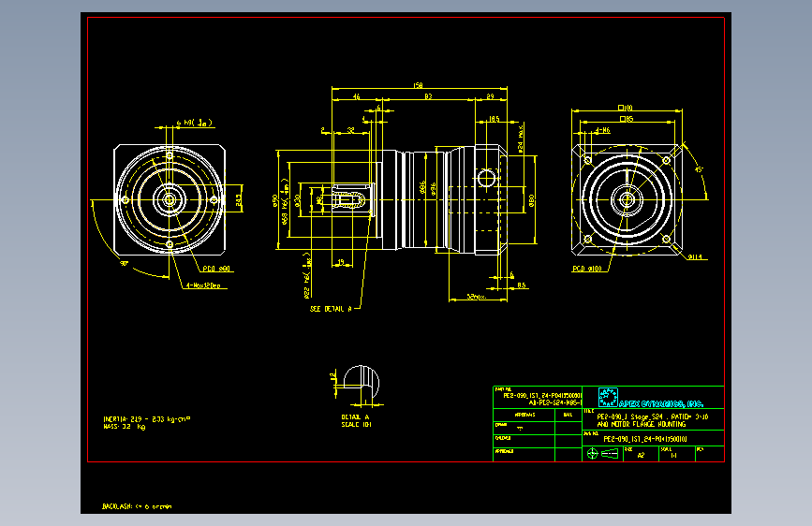
Task: Click the APEX DYNAMICS, INC. company name
Action: (661, 403)
